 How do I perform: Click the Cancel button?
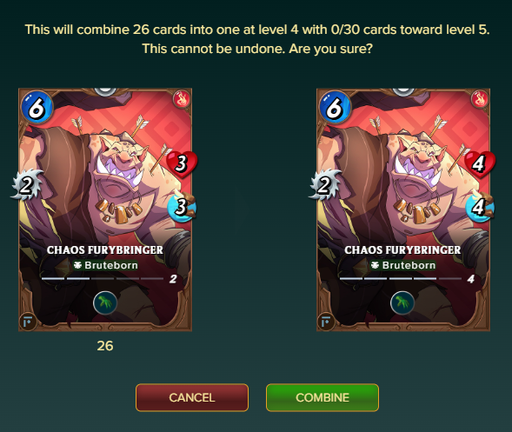[192, 397]
